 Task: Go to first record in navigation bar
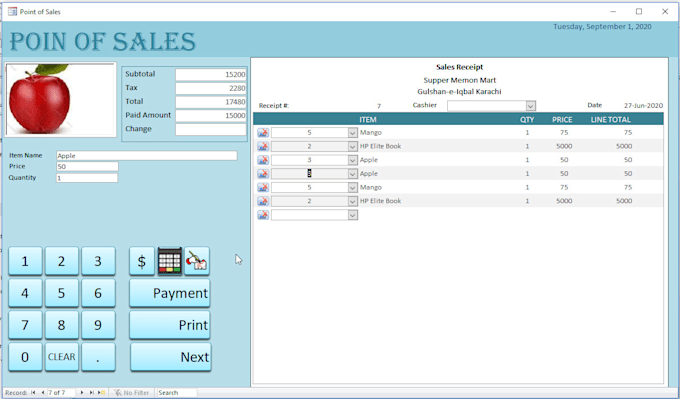click(33, 392)
